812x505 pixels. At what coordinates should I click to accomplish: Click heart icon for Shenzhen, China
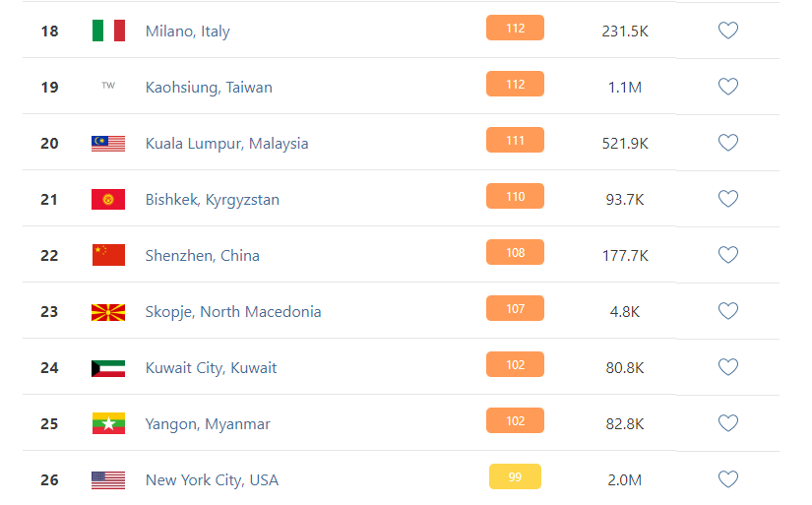click(727, 255)
